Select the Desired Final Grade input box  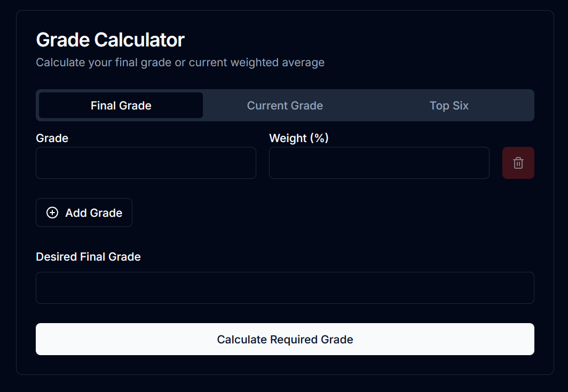pos(285,287)
